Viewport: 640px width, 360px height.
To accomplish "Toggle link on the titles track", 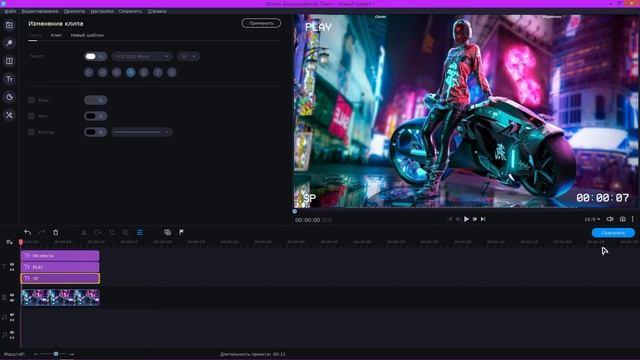I will pos(12,269).
